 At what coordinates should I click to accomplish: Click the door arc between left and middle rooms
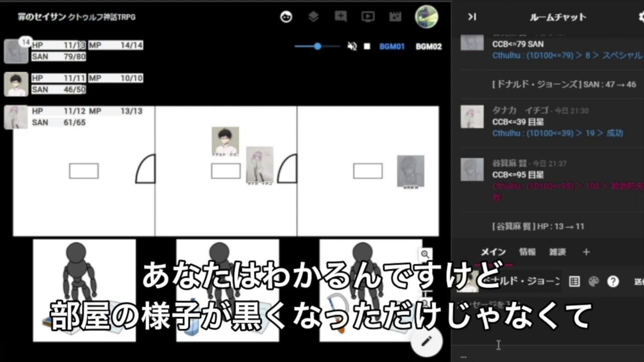[146, 169]
